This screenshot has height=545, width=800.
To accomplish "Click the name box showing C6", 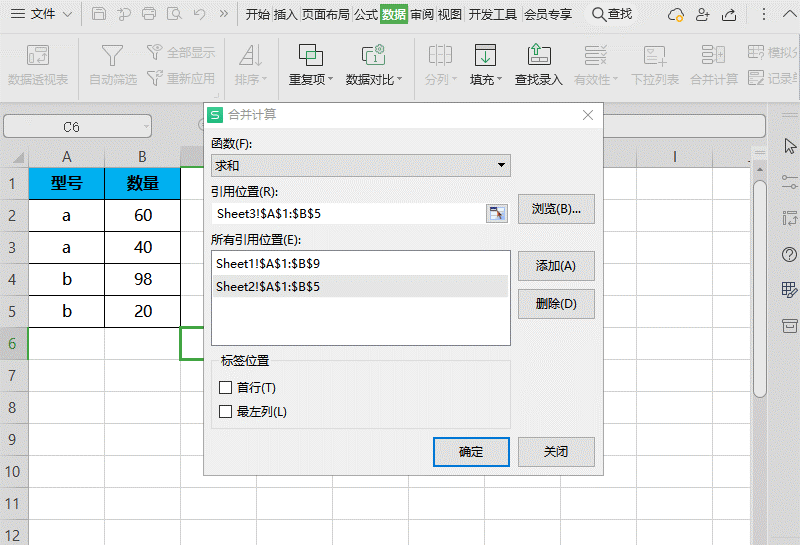I will point(78,127).
